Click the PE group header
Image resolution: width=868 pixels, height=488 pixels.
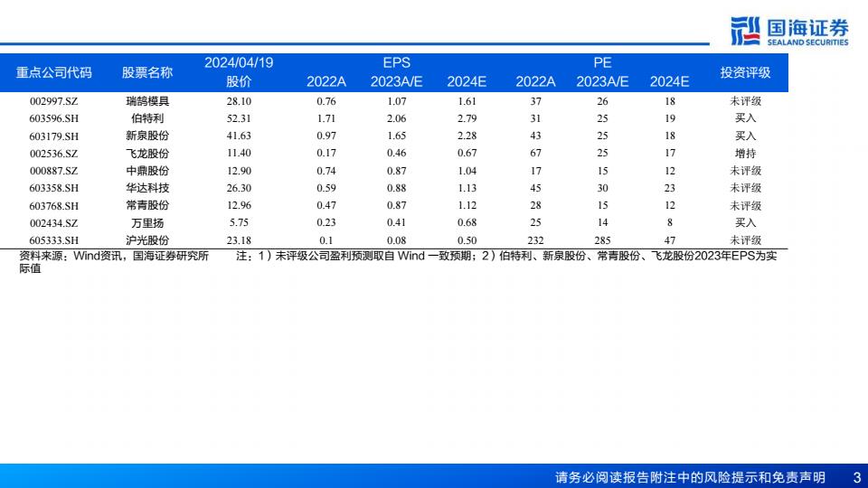tap(602, 62)
